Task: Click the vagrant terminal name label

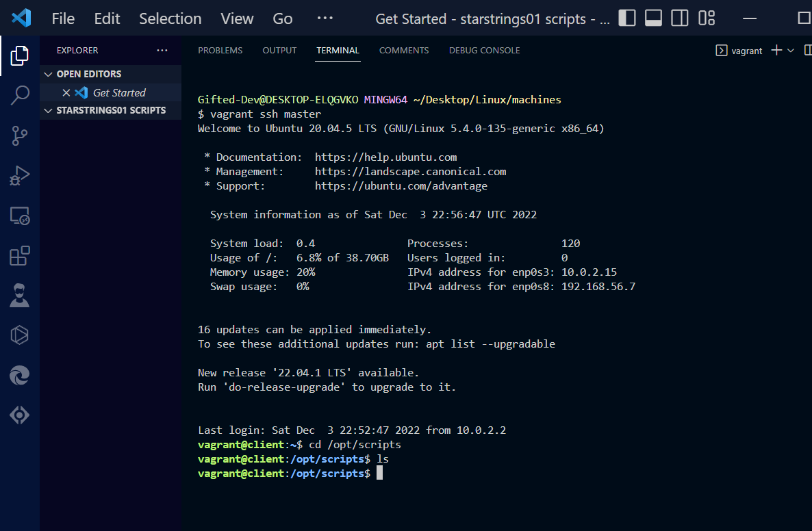Action: [x=747, y=51]
